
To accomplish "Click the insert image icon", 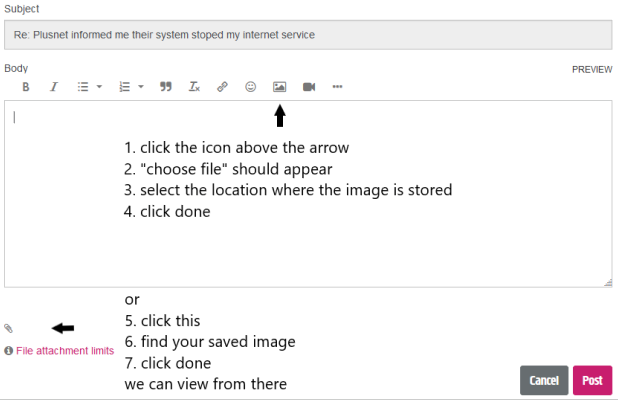I will pos(280,87).
